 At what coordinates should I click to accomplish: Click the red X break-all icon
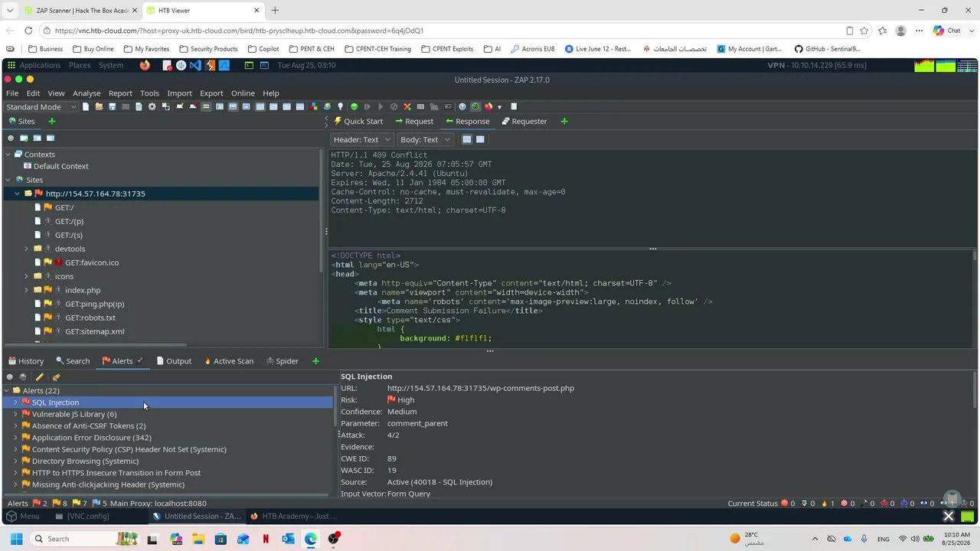click(x=407, y=106)
